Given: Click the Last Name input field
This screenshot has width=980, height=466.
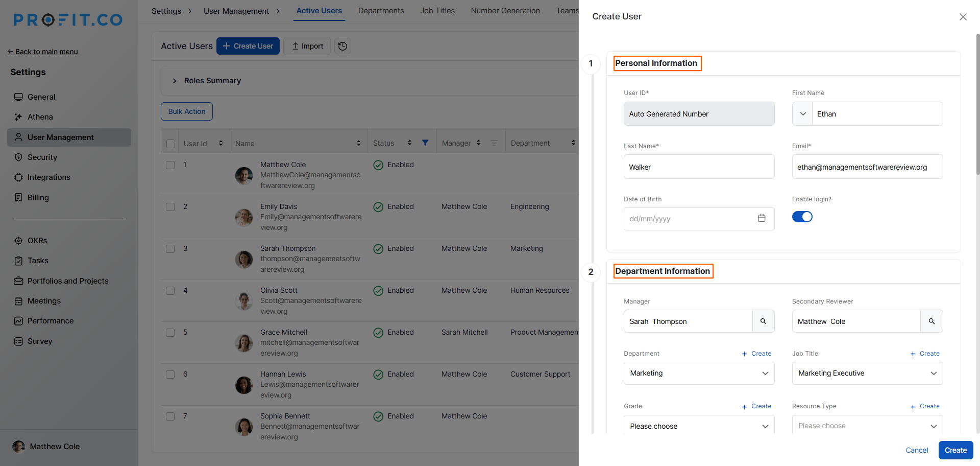Looking at the screenshot, I should (699, 167).
